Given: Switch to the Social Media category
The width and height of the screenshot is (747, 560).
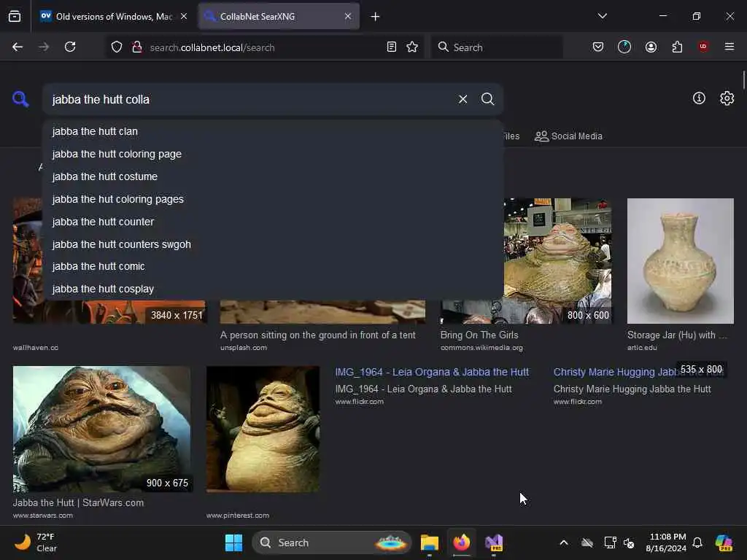Looking at the screenshot, I should point(568,136).
